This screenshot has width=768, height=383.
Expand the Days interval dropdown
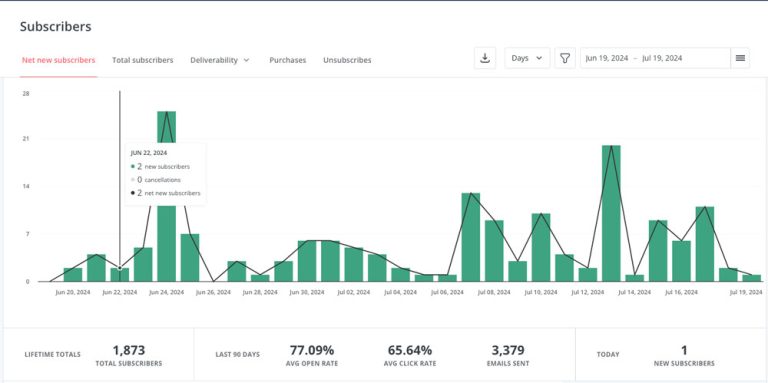527,58
